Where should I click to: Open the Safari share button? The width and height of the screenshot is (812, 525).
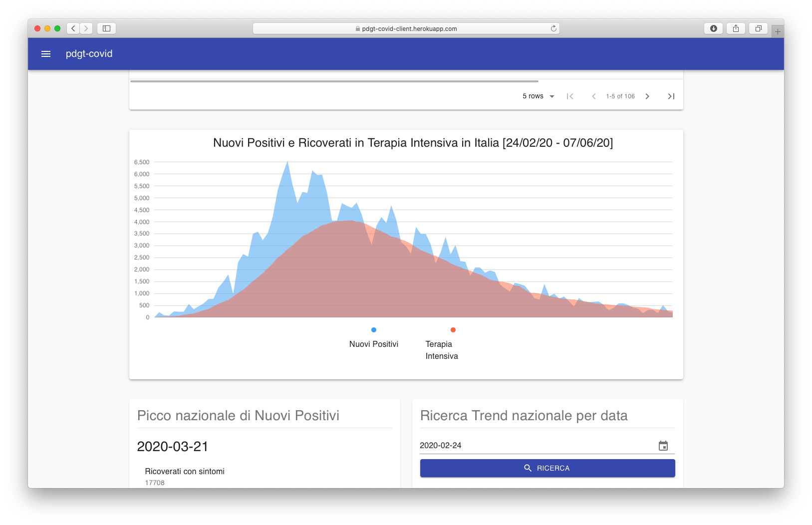[x=736, y=28]
